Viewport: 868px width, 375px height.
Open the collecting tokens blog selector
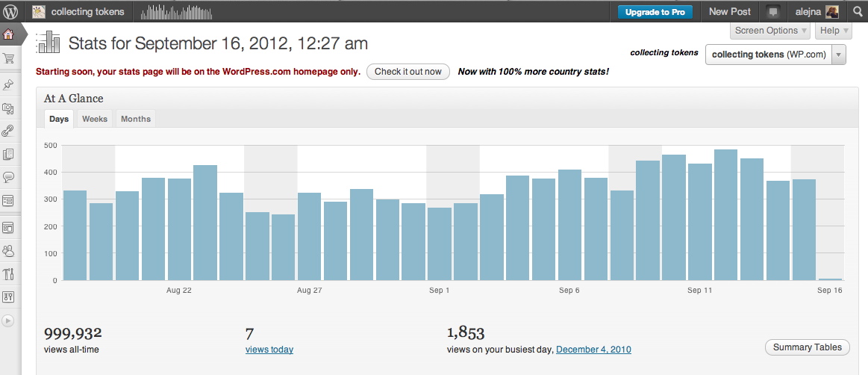click(775, 55)
